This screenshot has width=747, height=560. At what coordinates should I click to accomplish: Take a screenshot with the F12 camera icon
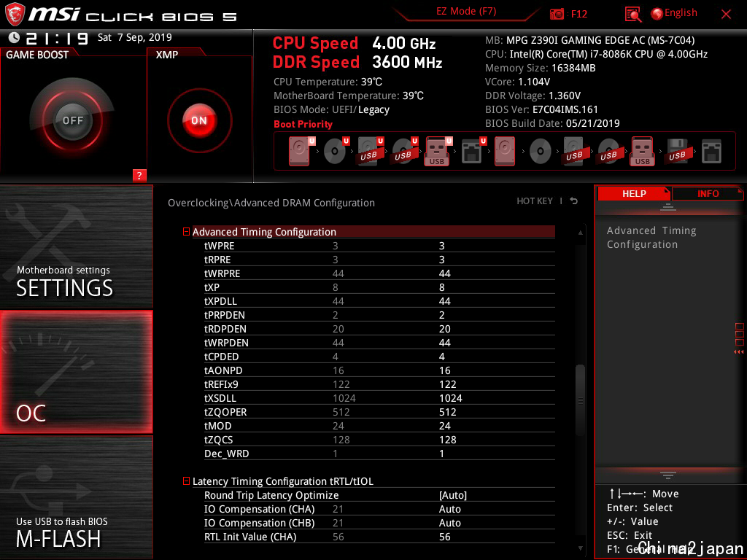coord(557,14)
